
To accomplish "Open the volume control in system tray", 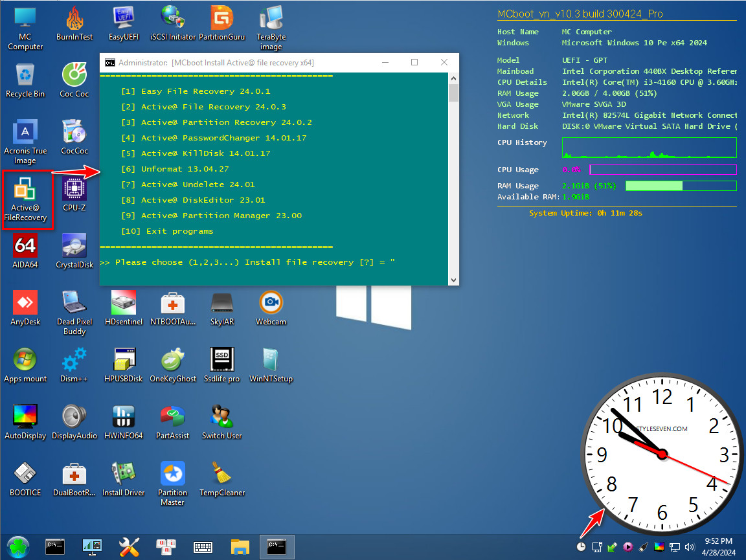I will [689, 546].
